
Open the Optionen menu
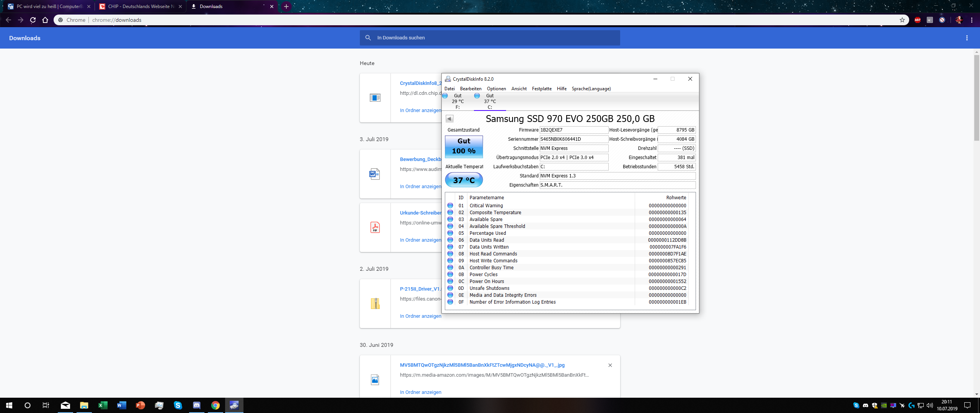tap(496, 89)
